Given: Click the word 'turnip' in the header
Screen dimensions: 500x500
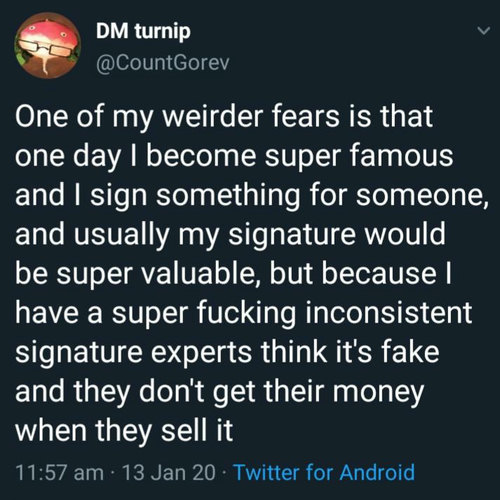Looking at the screenshot, I should 163,32.
